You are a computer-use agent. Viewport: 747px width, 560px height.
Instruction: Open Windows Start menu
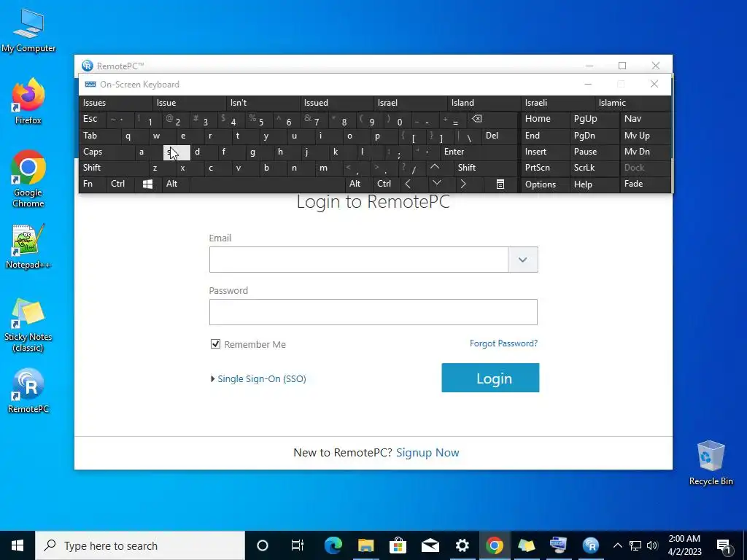18,545
